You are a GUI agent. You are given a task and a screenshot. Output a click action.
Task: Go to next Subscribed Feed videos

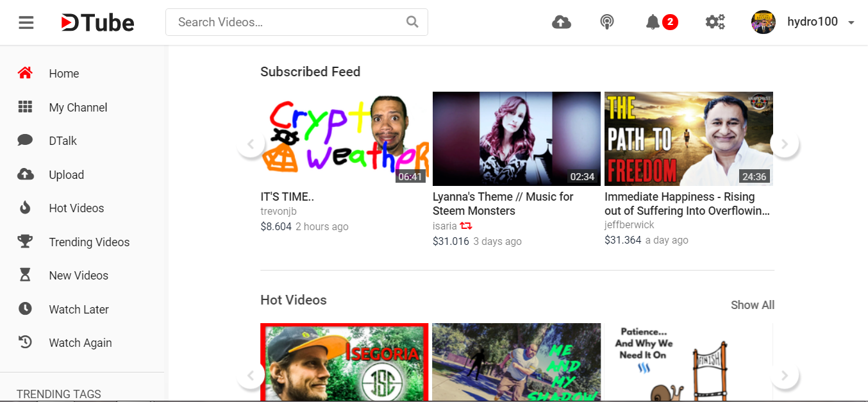point(785,144)
